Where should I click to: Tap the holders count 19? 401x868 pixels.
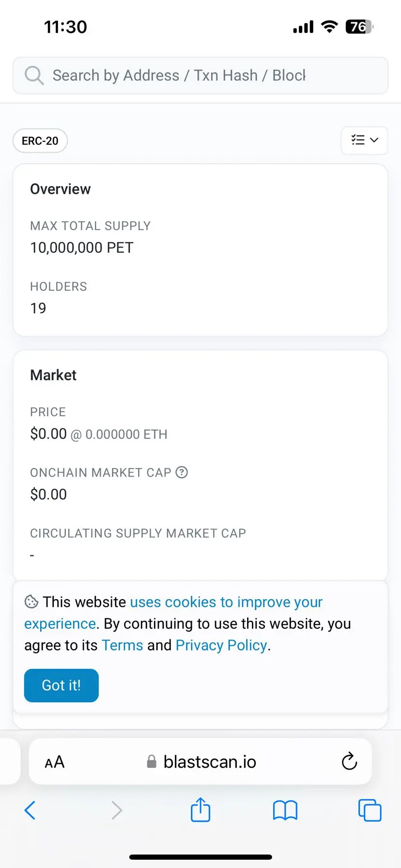(38, 308)
